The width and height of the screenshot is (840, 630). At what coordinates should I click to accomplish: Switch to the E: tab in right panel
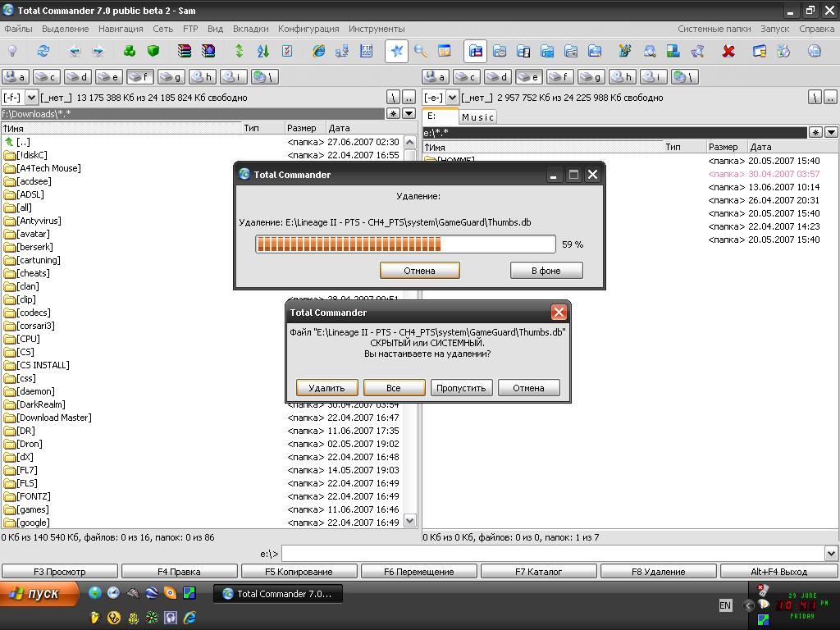pyautogui.click(x=441, y=116)
